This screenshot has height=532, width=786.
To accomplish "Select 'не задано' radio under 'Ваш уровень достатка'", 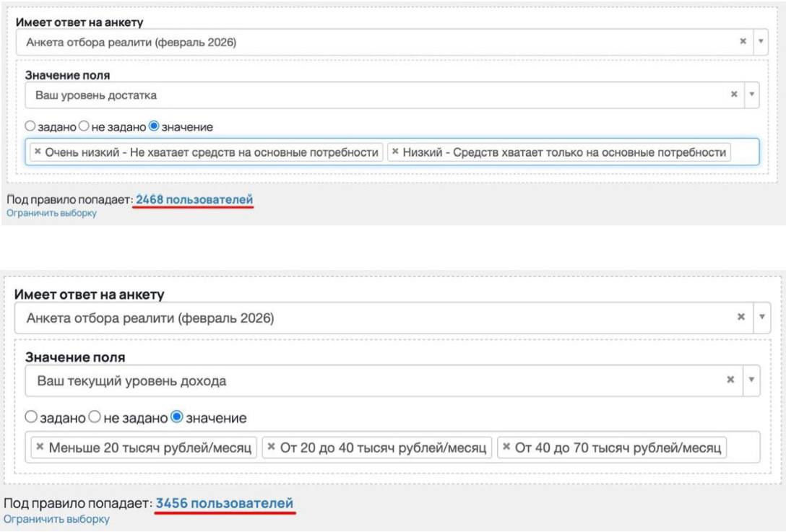I will [x=84, y=126].
